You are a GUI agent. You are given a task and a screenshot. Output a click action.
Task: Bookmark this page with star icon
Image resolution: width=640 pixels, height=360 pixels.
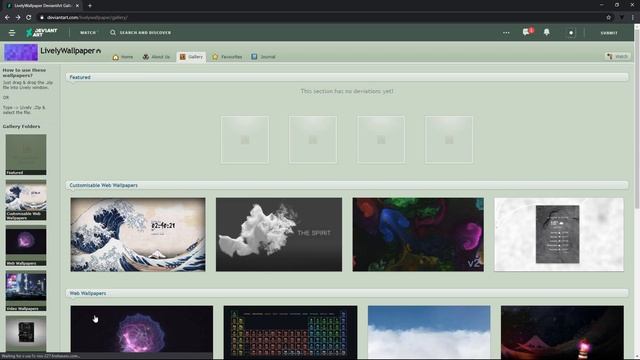(x=609, y=18)
